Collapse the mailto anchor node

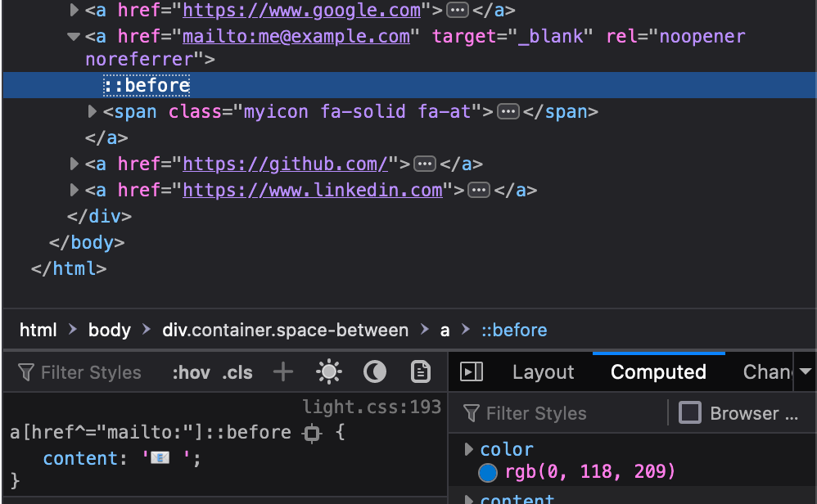pyautogui.click(x=74, y=37)
